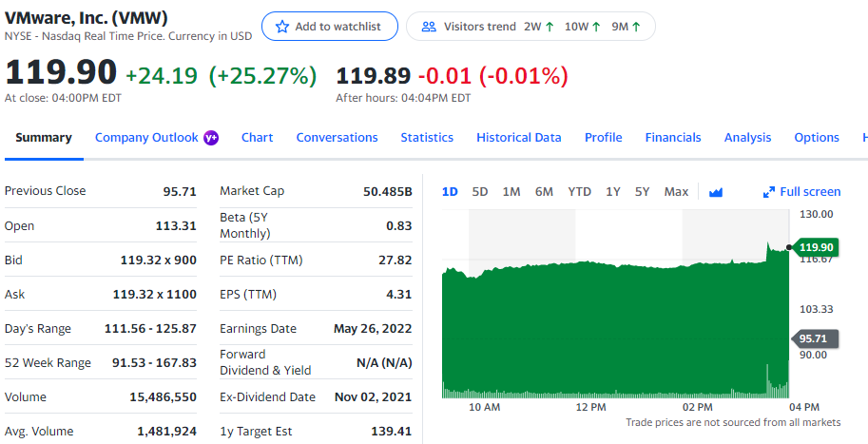Click the PE Ratio value 27.82
The height and width of the screenshot is (444, 868).
click(x=395, y=261)
